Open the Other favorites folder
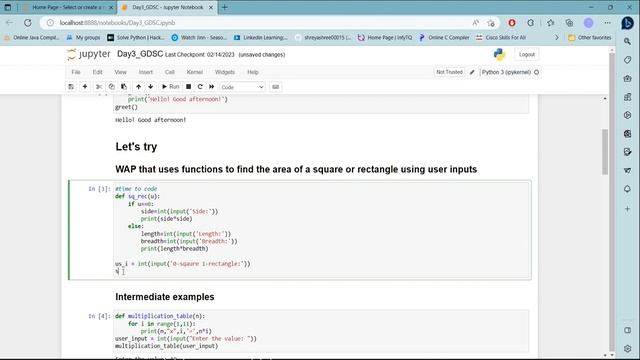The height and width of the screenshot is (360, 640). [x=590, y=38]
